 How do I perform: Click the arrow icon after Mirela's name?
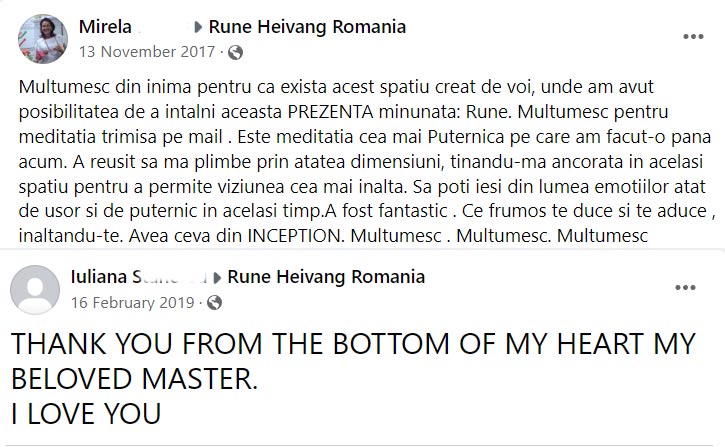pyautogui.click(x=197, y=28)
